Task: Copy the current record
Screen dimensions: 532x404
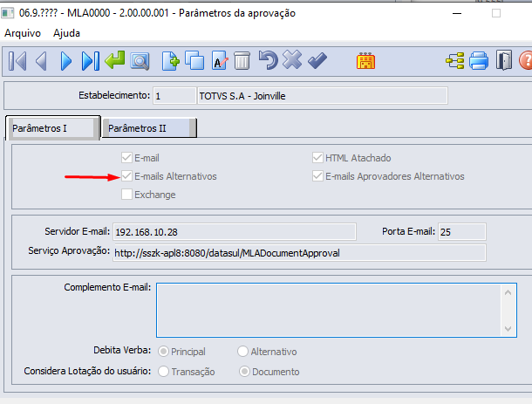Action: 194,60
